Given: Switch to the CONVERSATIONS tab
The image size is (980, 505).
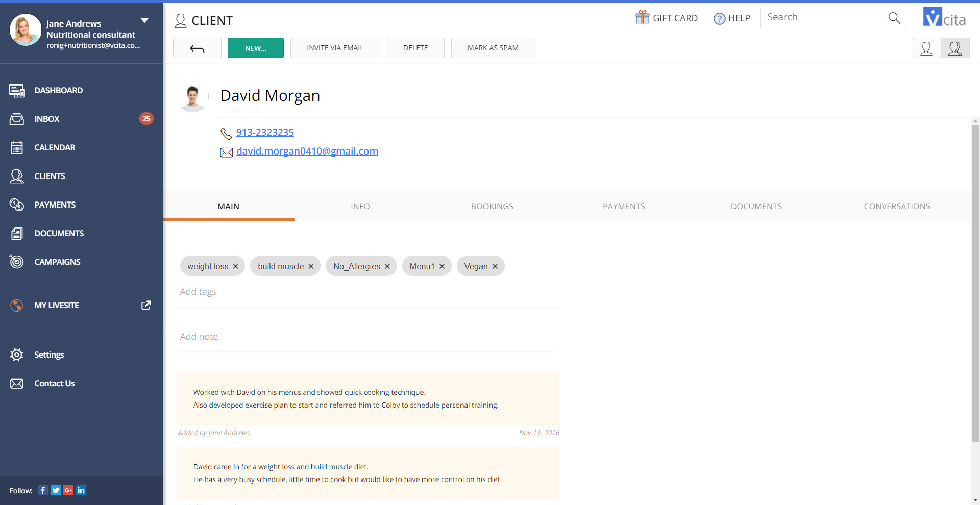Looking at the screenshot, I should (897, 206).
